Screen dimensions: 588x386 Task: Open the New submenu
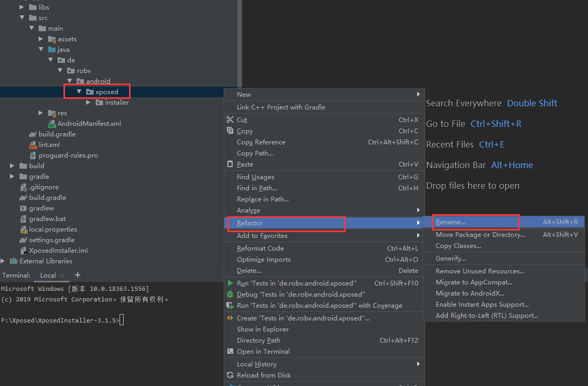(324, 95)
